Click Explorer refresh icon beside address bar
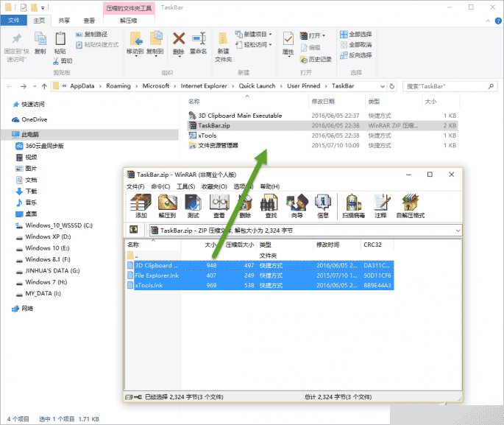This screenshot has height=425, width=504. point(392,86)
